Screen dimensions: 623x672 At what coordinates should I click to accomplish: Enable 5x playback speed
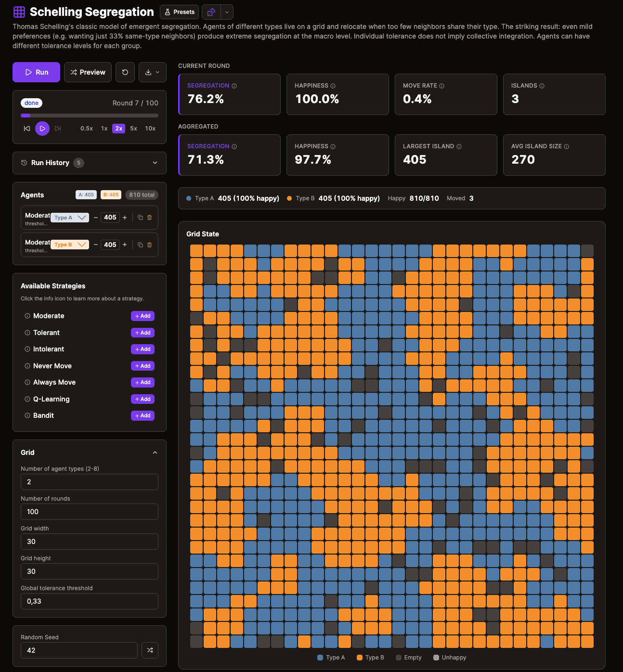[133, 129]
